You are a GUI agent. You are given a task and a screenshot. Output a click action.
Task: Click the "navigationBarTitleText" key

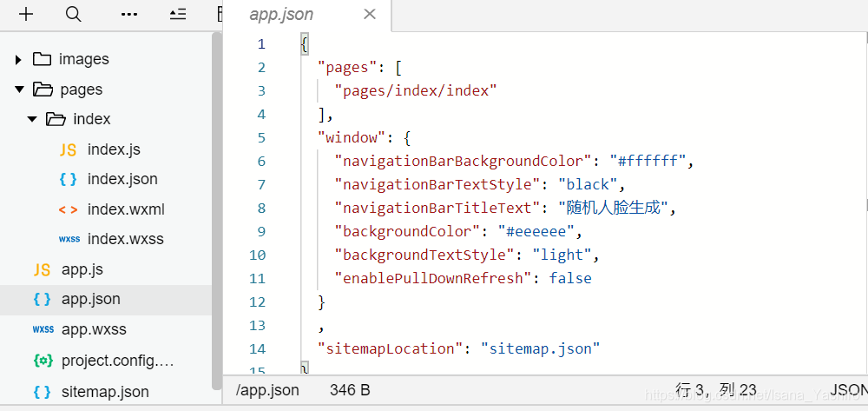click(437, 208)
